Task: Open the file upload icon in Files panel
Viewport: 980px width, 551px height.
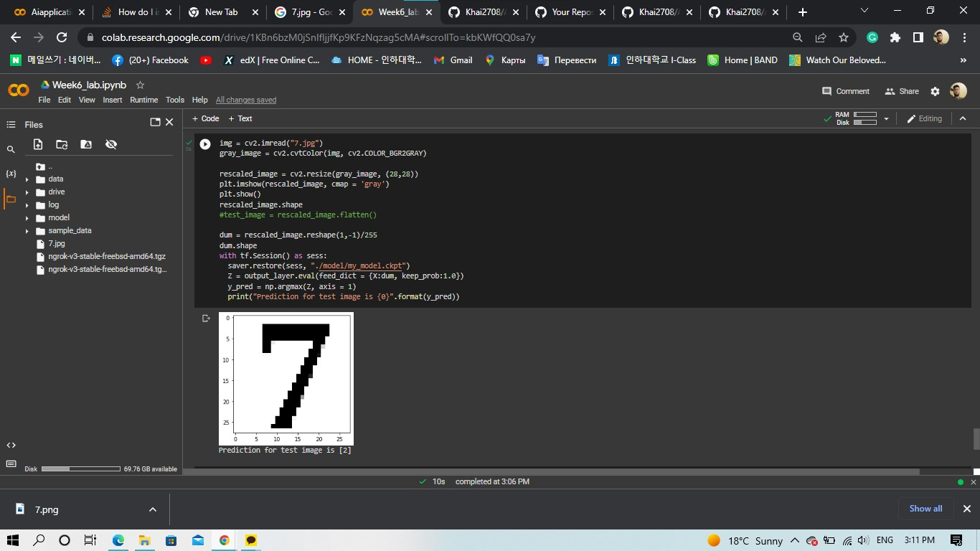Action: (38, 144)
